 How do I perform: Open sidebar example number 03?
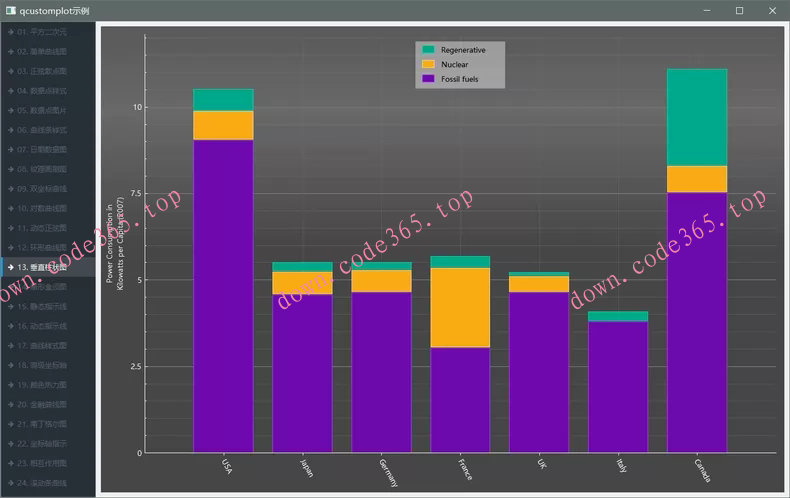pyautogui.click(x=47, y=71)
